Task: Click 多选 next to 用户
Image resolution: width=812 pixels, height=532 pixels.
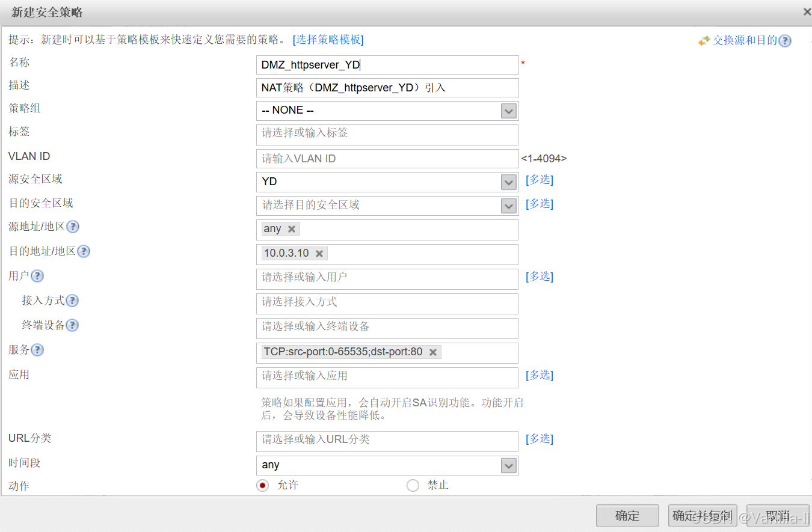Action: click(x=540, y=277)
